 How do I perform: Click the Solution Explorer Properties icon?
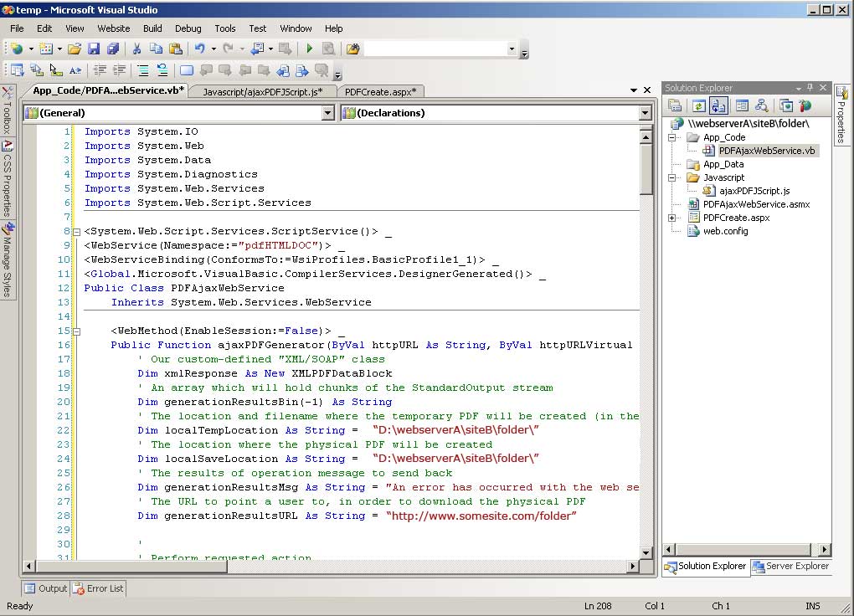click(x=675, y=105)
